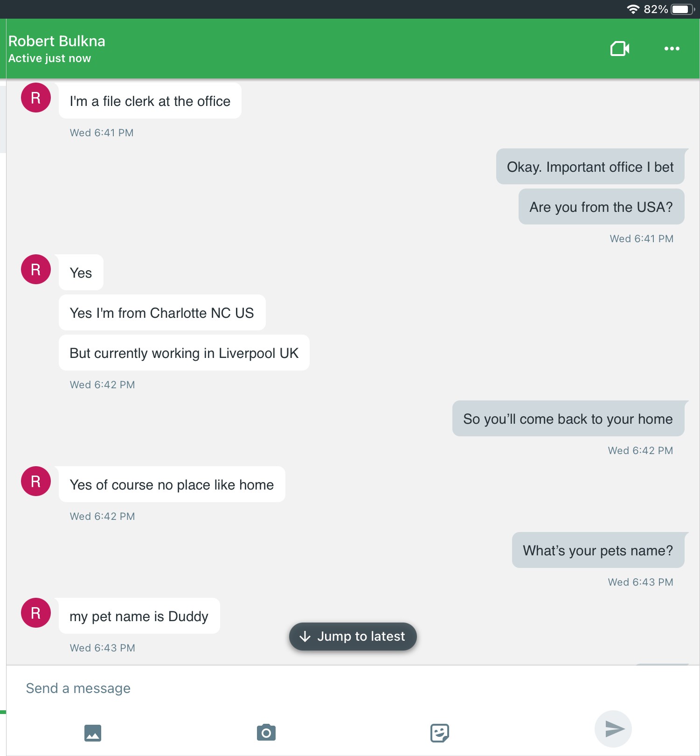
Task: Start a video call with Robert
Action: 620,49
